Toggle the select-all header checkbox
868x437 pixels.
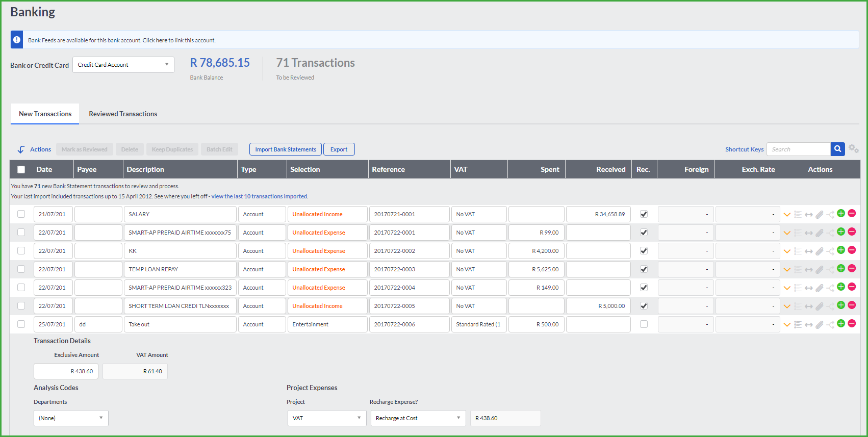click(x=21, y=170)
